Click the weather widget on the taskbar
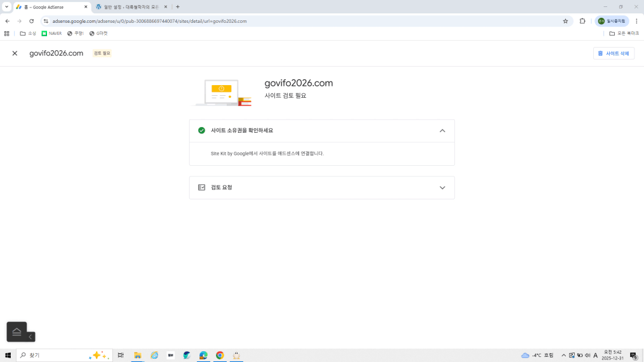This screenshot has height=362, width=644. click(x=537, y=356)
